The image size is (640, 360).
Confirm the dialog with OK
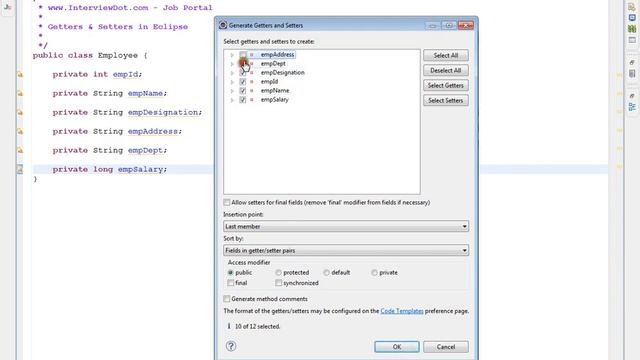click(397, 347)
